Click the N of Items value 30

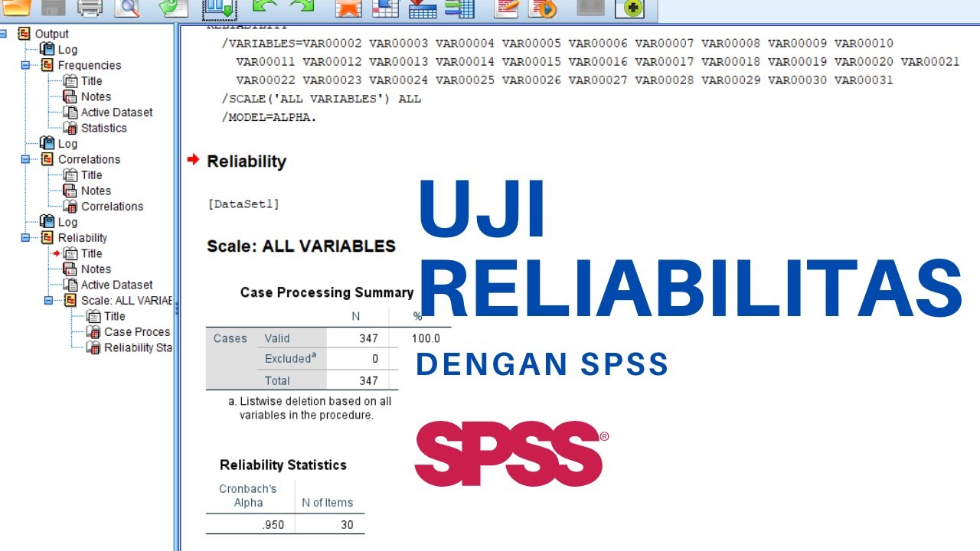tap(345, 525)
